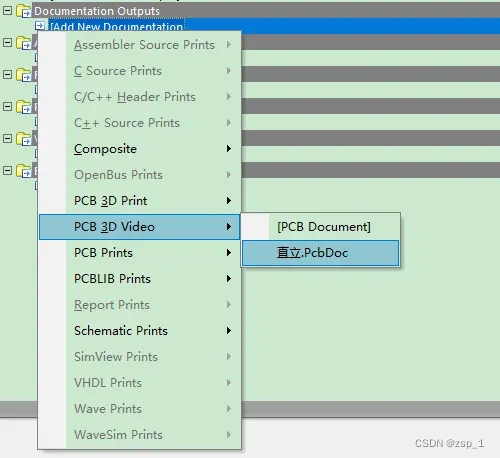Click the sixth category folder icon
This screenshot has width=500, height=458.
click(x=24, y=171)
